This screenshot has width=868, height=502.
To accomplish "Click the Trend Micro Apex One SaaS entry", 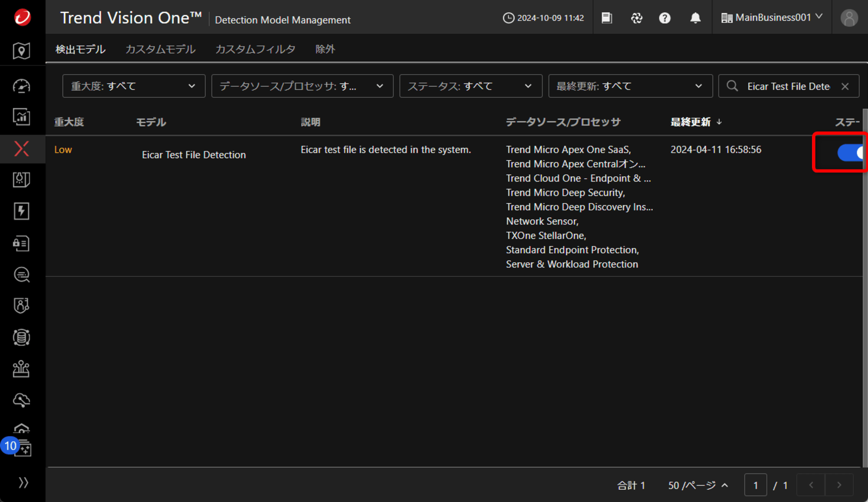I will pyautogui.click(x=568, y=149).
